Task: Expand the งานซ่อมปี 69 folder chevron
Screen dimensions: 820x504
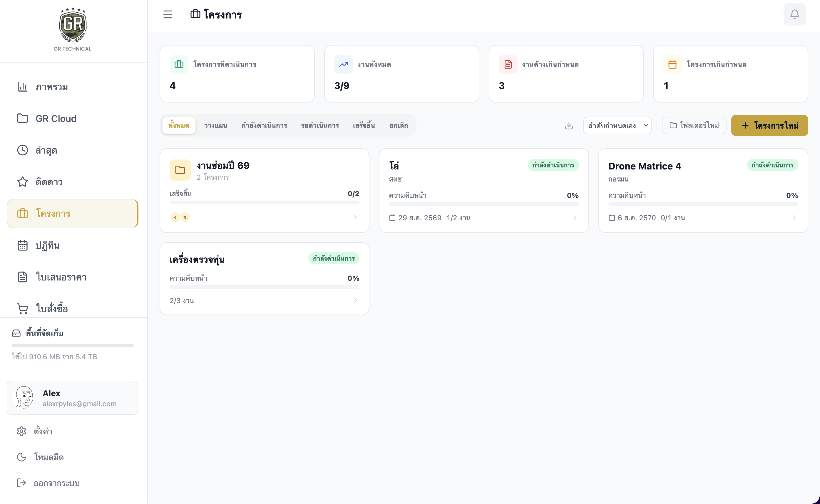Action: [355, 217]
